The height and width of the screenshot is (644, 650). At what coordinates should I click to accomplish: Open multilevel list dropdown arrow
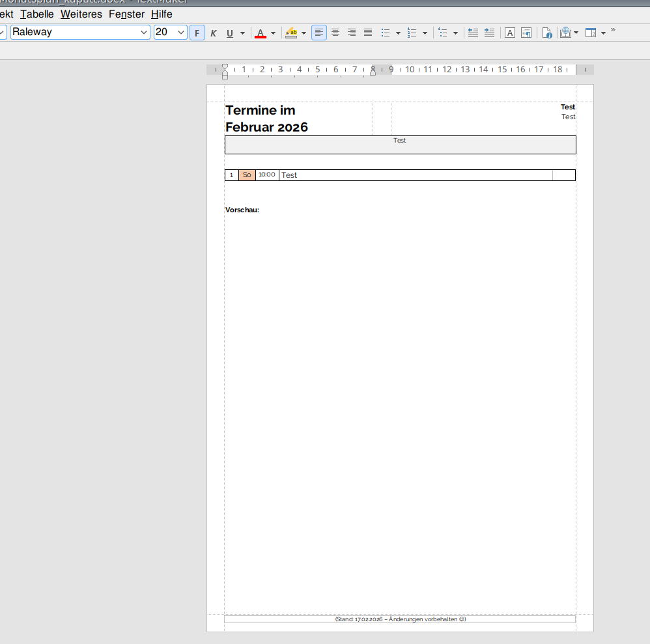pos(455,33)
